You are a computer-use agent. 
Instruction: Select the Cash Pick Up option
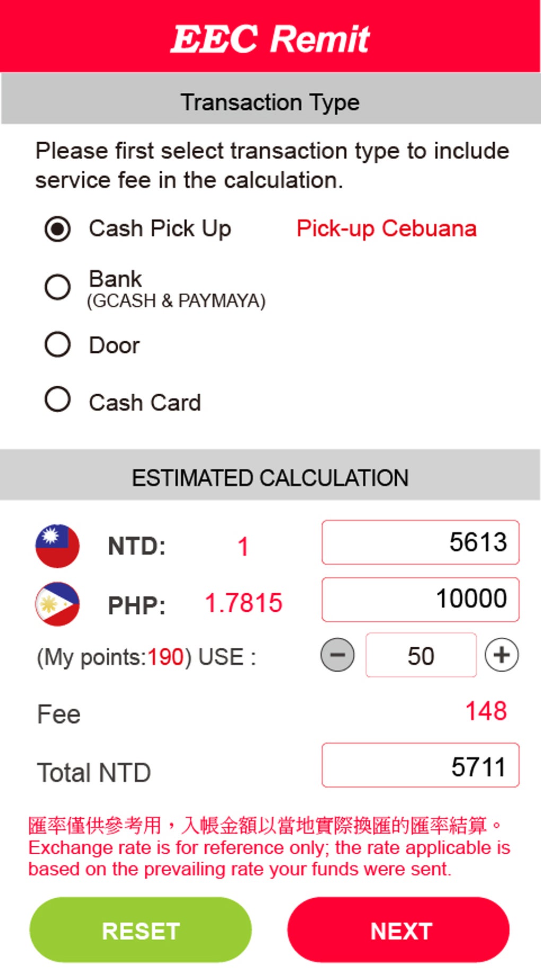click(58, 229)
